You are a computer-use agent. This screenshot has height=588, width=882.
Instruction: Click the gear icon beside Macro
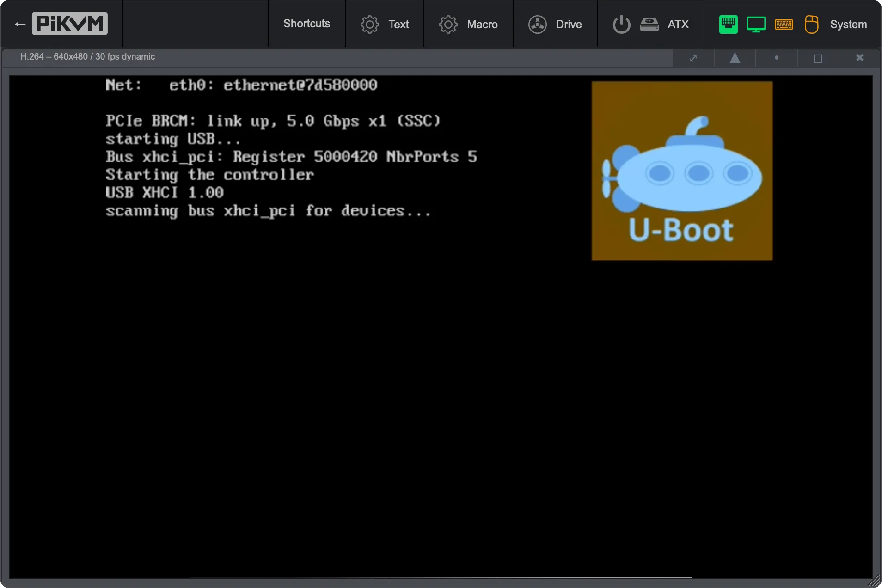448,24
